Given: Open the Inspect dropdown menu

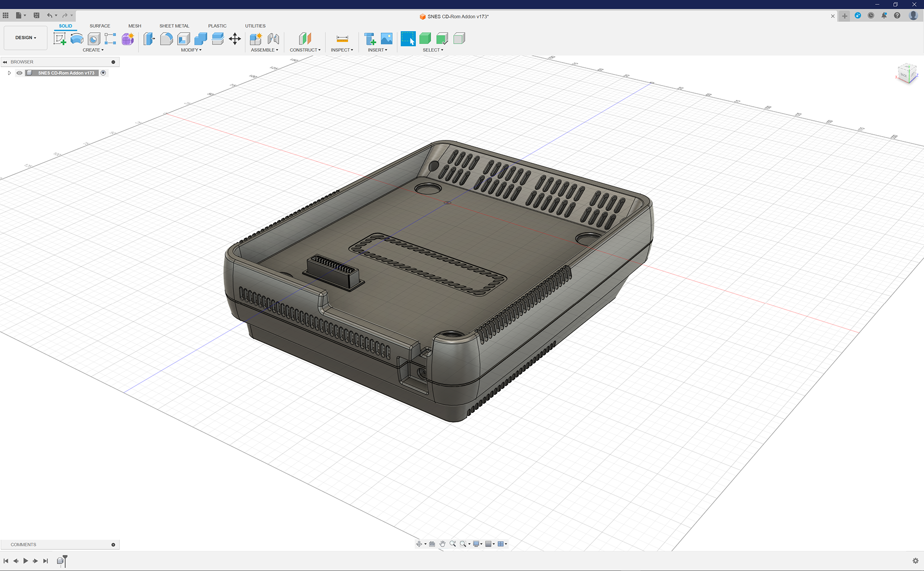Looking at the screenshot, I should (342, 50).
